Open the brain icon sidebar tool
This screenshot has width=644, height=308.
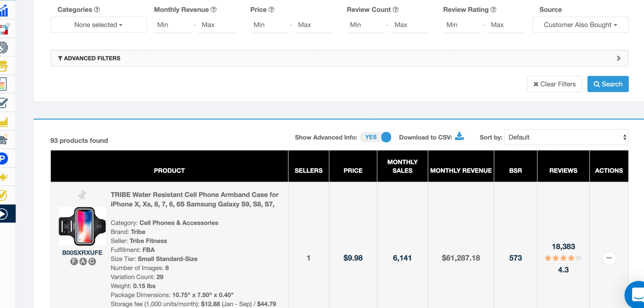pyautogui.click(x=4, y=47)
